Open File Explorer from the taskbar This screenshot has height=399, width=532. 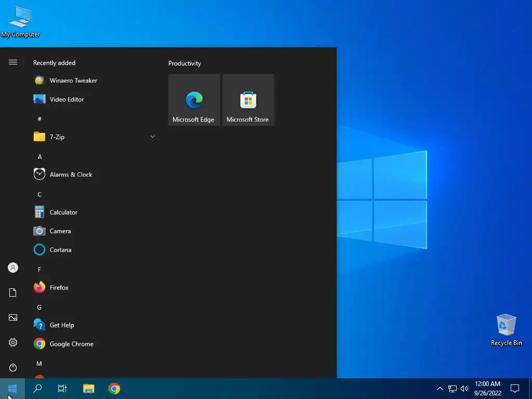[x=88, y=389]
